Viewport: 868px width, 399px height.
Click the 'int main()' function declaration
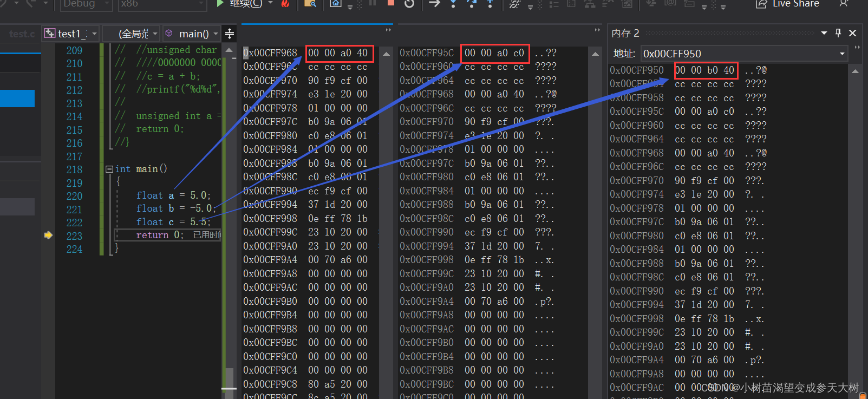(141, 169)
